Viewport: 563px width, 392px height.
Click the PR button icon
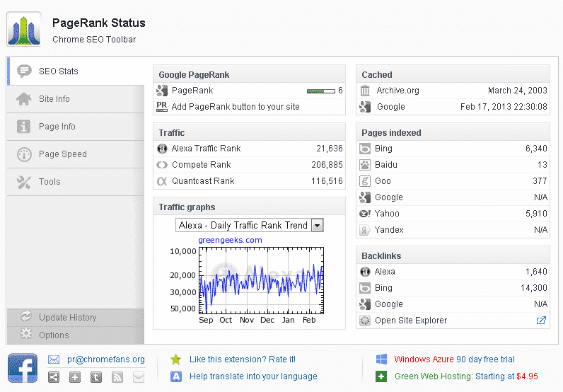[x=162, y=107]
